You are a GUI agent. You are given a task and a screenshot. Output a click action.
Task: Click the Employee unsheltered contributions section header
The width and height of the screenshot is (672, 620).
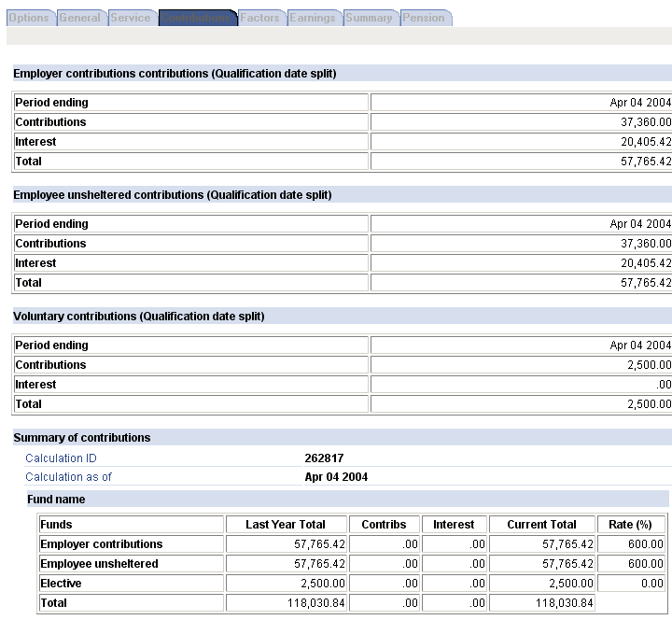point(173,195)
